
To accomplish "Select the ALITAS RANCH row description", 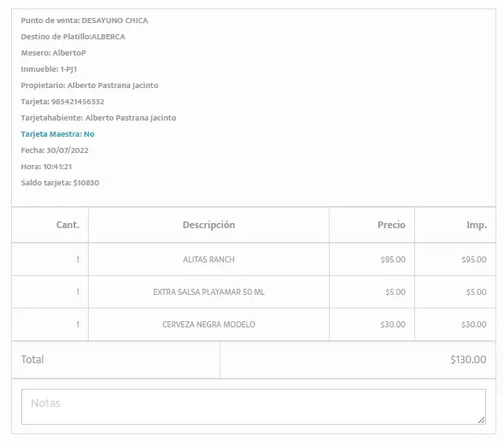I will click(x=208, y=260).
